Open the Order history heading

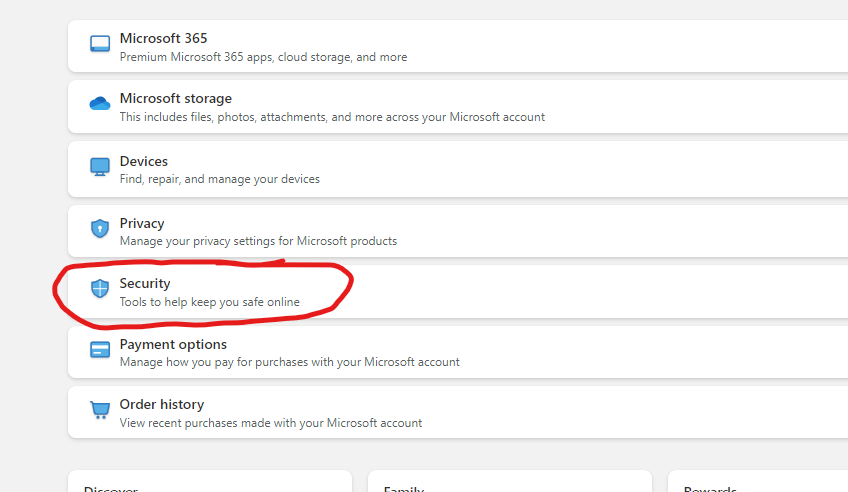(x=162, y=404)
